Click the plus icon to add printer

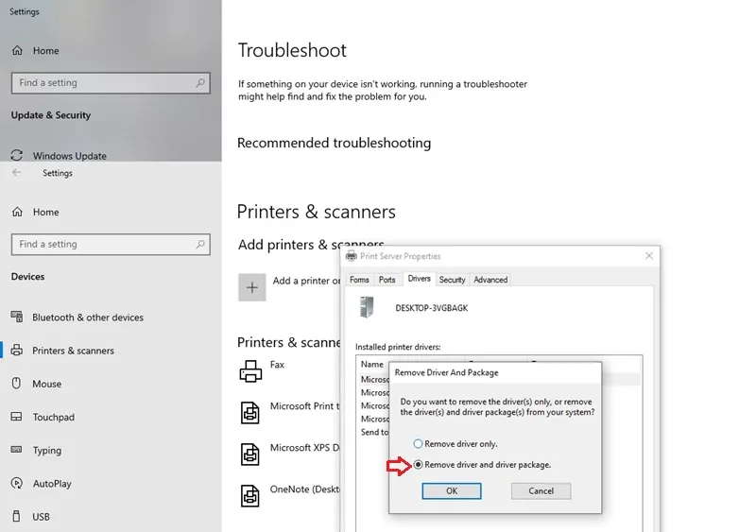pyautogui.click(x=251, y=287)
